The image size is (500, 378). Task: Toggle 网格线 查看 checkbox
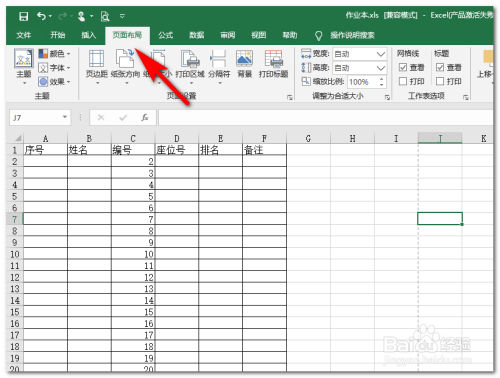pyautogui.click(x=403, y=68)
